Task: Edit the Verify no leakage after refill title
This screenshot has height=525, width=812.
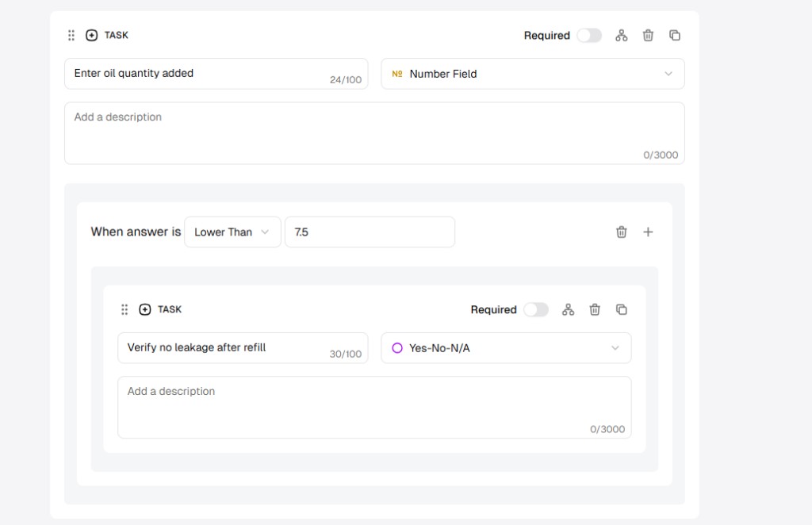Action: click(x=243, y=348)
